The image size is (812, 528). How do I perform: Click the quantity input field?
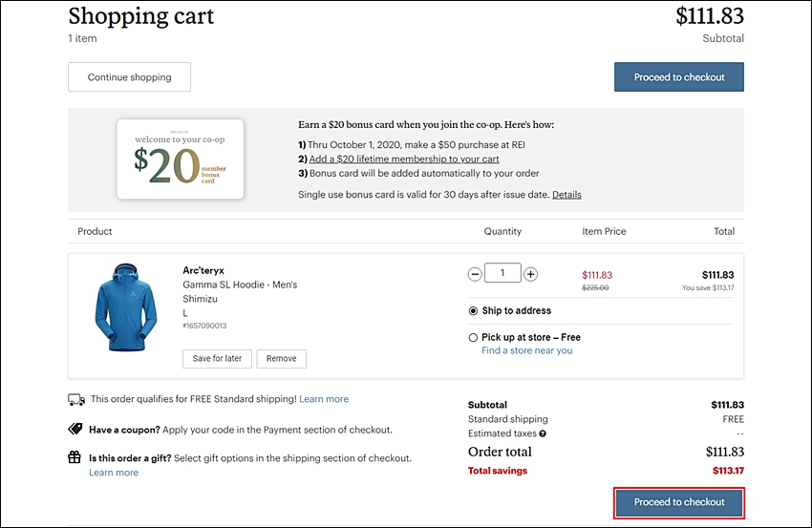click(x=502, y=273)
